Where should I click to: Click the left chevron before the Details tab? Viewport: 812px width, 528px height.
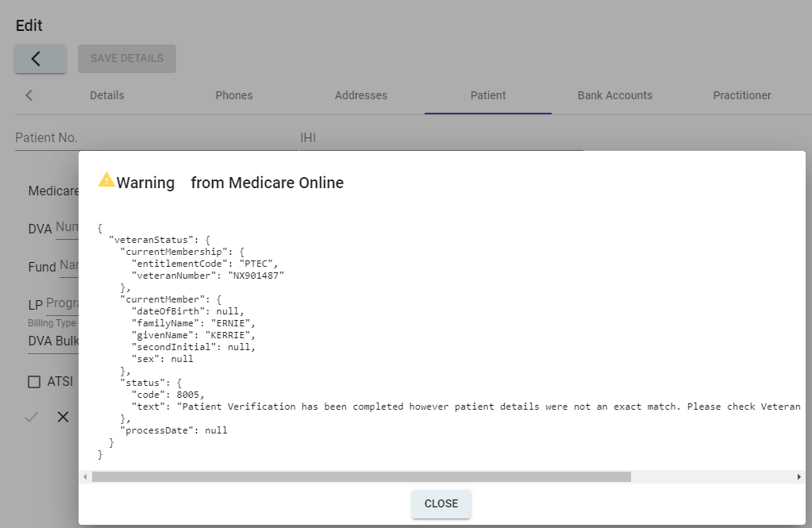[29, 95]
